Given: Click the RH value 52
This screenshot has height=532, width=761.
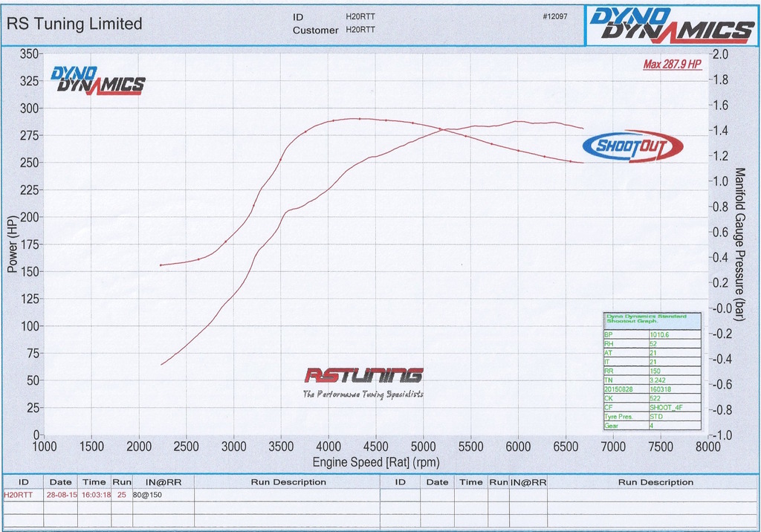Looking at the screenshot, I should 653,344.
